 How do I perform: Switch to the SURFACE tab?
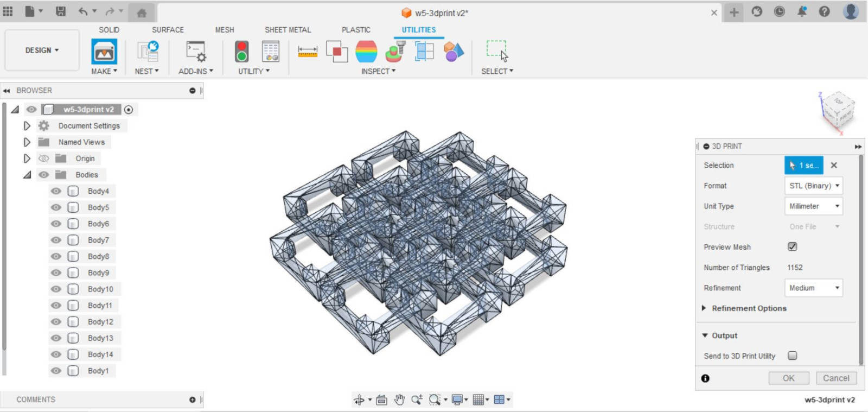(168, 30)
